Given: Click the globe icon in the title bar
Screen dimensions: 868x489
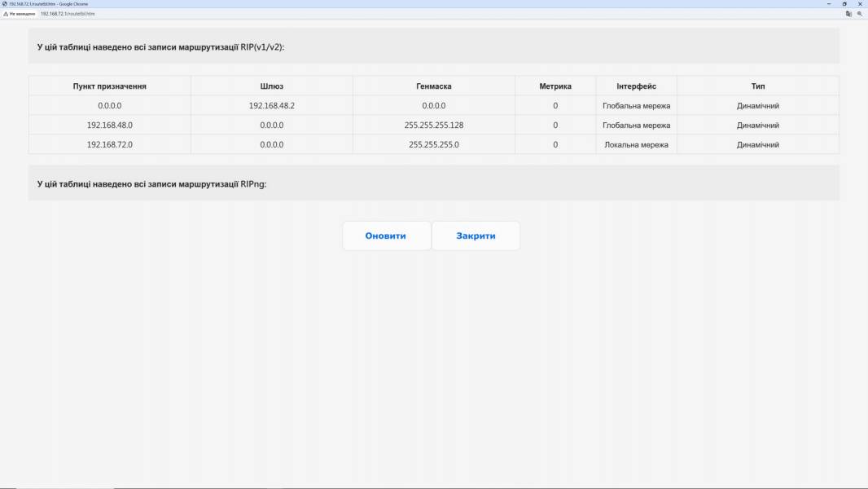Looking at the screenshot, I should pyautogui.click(x=4, y=4).
